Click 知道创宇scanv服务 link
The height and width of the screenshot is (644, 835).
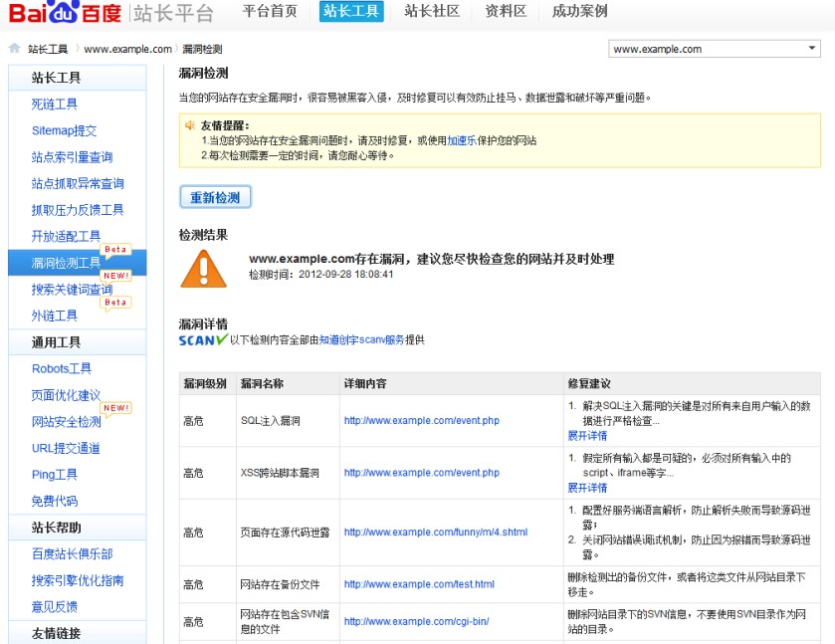click(361, 340)
